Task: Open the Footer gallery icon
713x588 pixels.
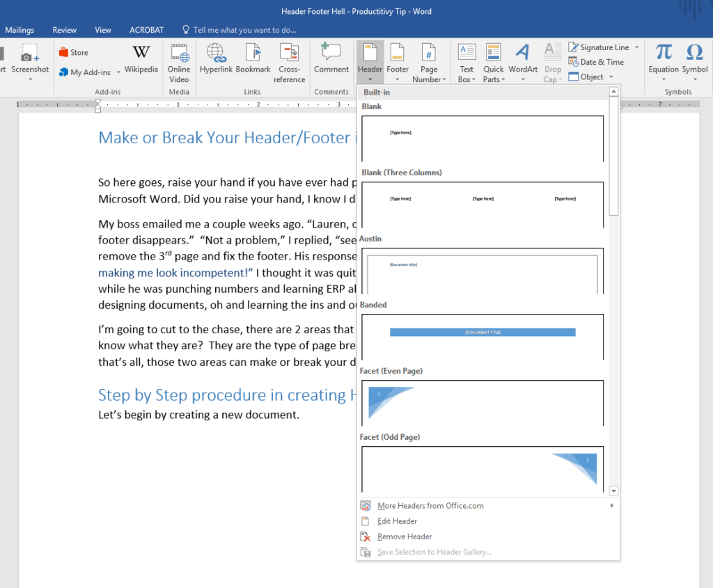Action: point(398,53)
